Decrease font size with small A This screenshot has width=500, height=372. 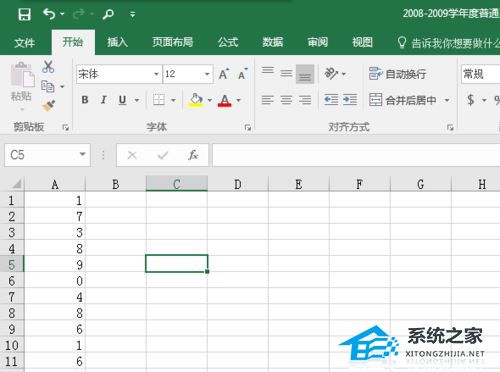(243, 74)
